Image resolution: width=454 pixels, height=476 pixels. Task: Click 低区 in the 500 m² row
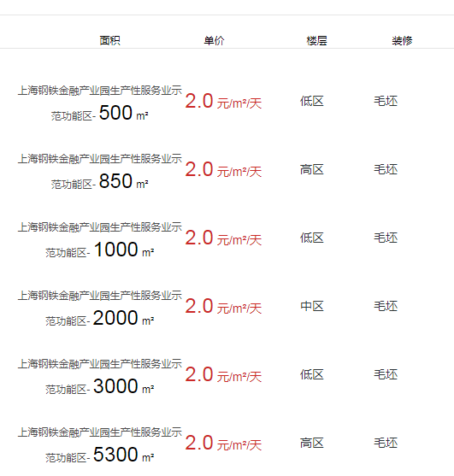(x=312, y=101)
